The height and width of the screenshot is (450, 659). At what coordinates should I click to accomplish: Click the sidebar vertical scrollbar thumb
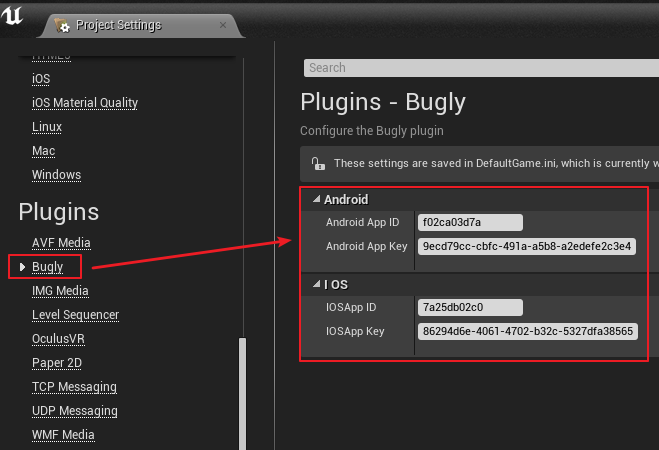243,393
